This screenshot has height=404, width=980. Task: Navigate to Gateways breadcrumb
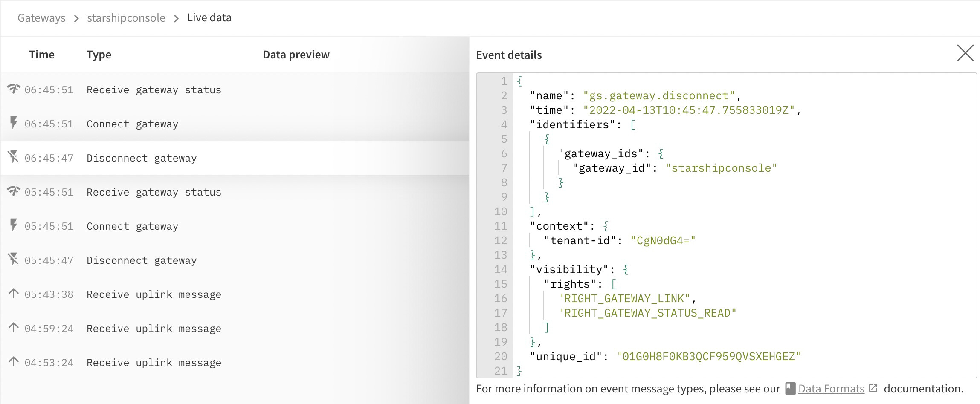pos(41,18)
